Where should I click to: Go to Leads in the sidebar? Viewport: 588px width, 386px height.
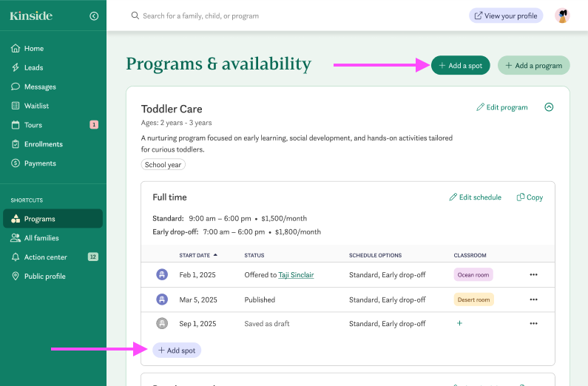(34, 67)
